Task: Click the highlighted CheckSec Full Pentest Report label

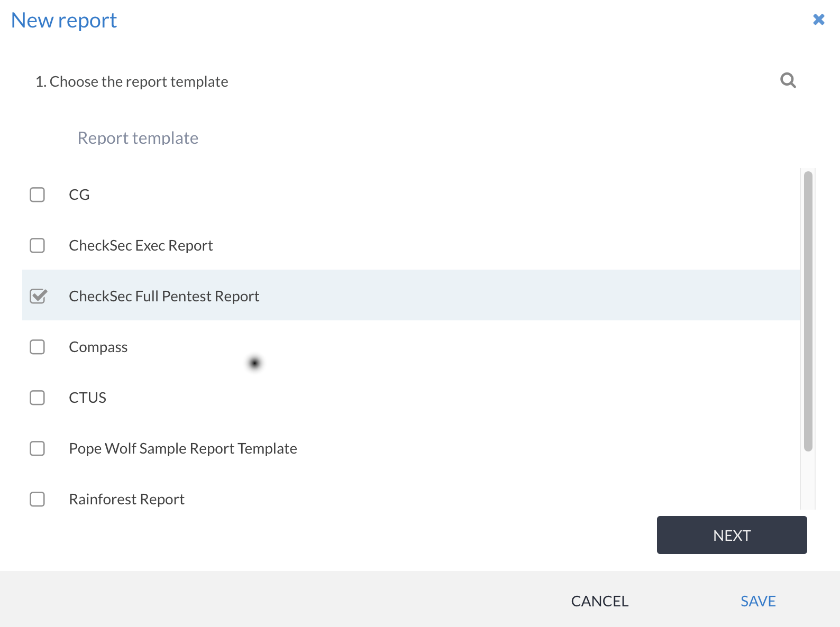Action: tap(164, 297)
